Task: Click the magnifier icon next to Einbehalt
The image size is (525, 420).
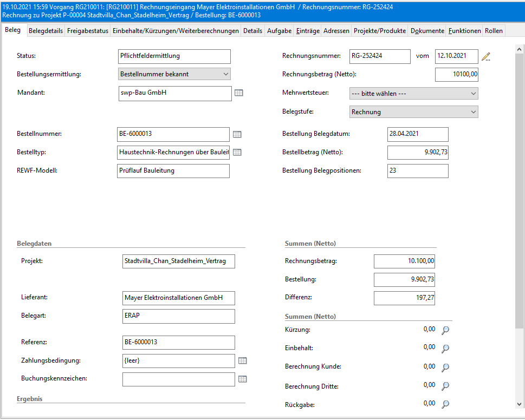Action: coord(445,349)
